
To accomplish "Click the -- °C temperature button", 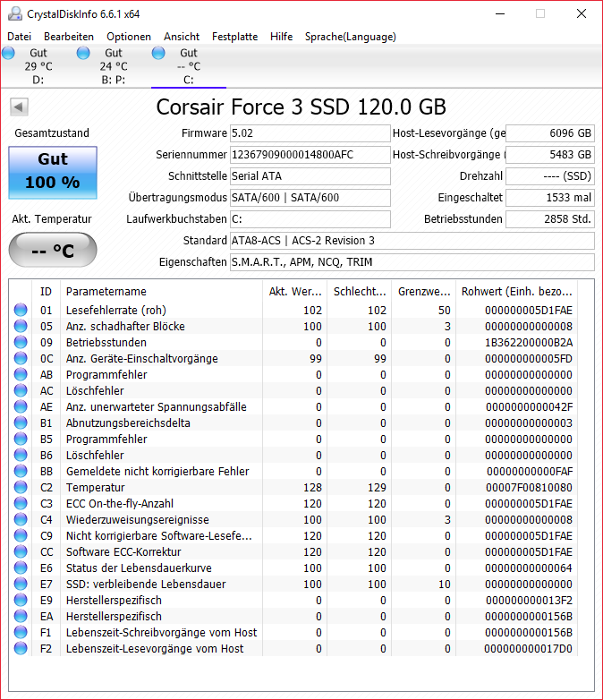I will [x=53, y=250].
